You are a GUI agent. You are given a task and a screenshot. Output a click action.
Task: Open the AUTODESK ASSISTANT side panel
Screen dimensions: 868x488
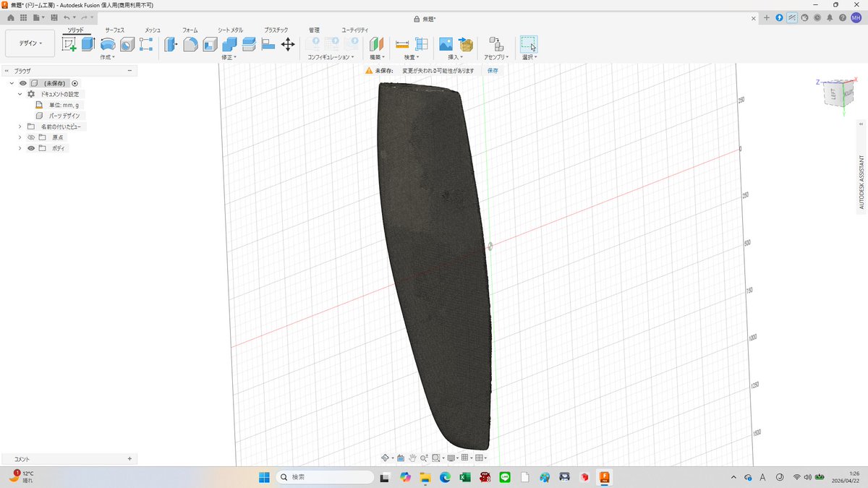[861, 181]
